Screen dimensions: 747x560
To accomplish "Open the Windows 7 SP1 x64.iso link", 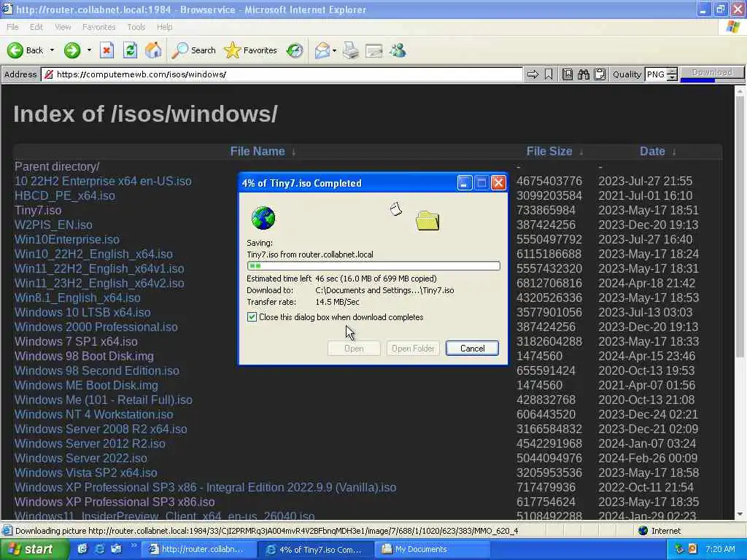I will [x=76, y=341].
